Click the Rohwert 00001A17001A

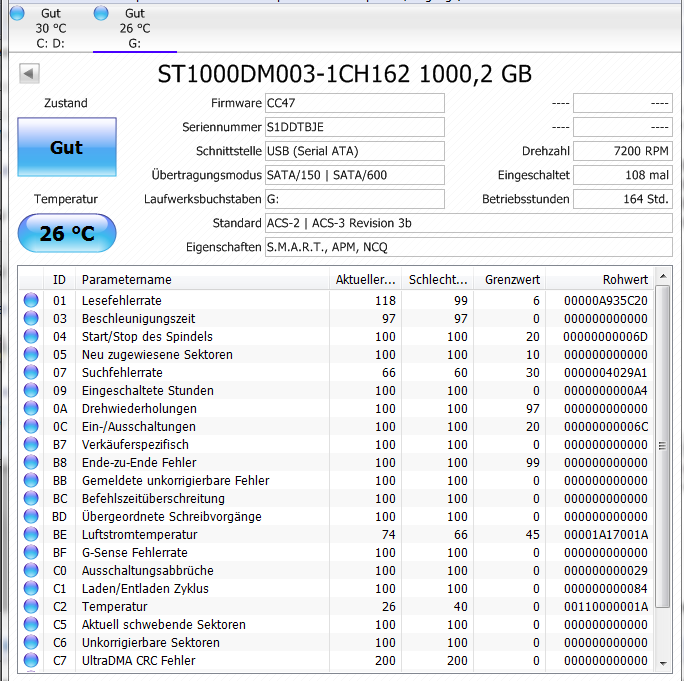click(x=605, y=534)
